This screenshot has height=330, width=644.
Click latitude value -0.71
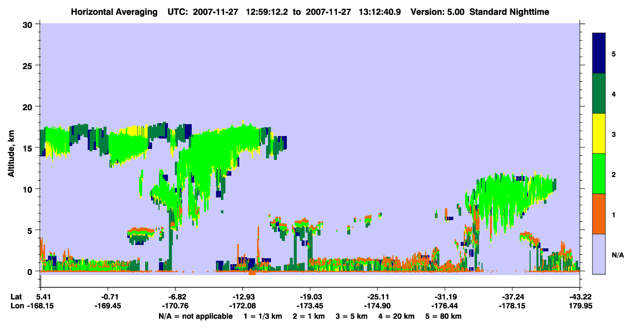point(110,297)
